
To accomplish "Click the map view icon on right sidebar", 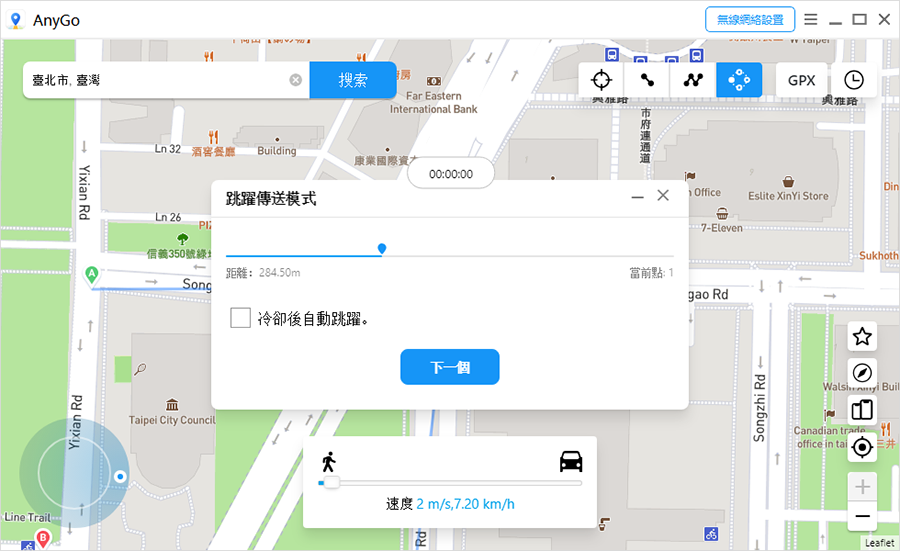I will (x=862, y=410).
